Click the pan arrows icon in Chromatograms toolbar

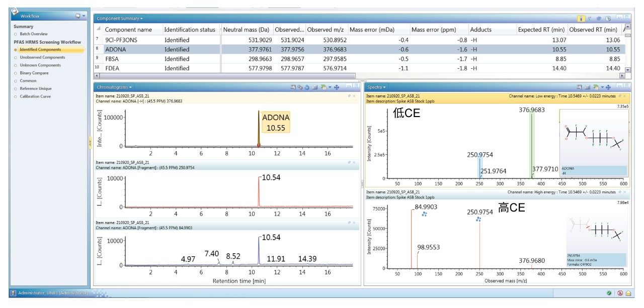pyautogui.click(x=336, y=87)
